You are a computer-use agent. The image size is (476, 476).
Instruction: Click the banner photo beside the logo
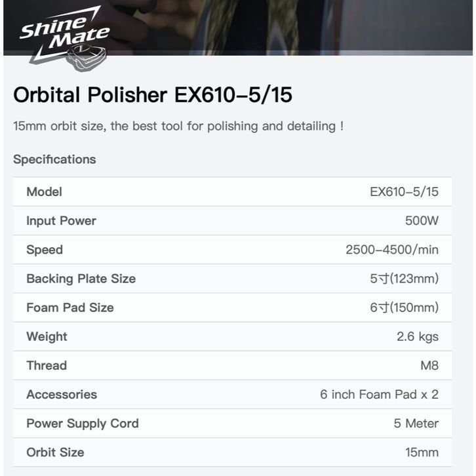(295, 26)
